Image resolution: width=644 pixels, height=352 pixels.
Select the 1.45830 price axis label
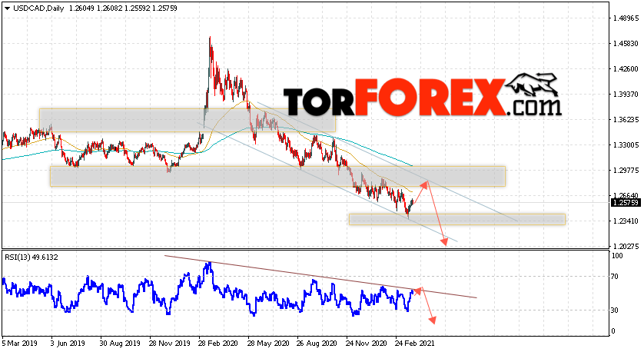[x=626, y=44]
